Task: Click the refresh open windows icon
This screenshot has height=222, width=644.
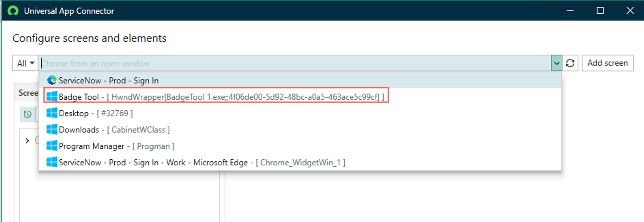Action: [x=570, y=63]
